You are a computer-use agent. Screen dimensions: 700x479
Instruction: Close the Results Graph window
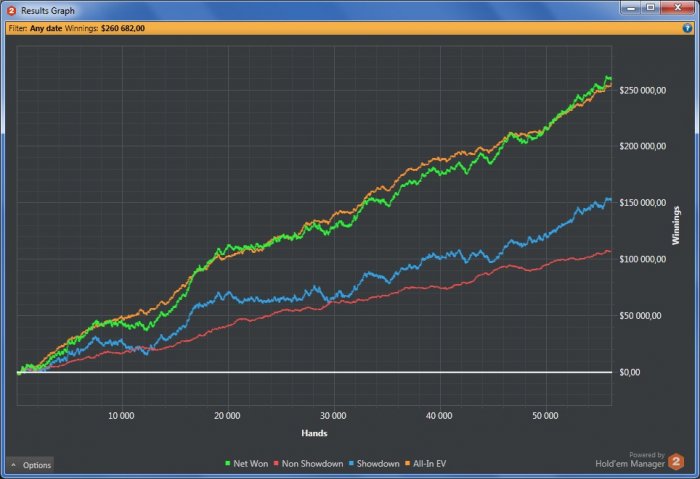[677, 8]
